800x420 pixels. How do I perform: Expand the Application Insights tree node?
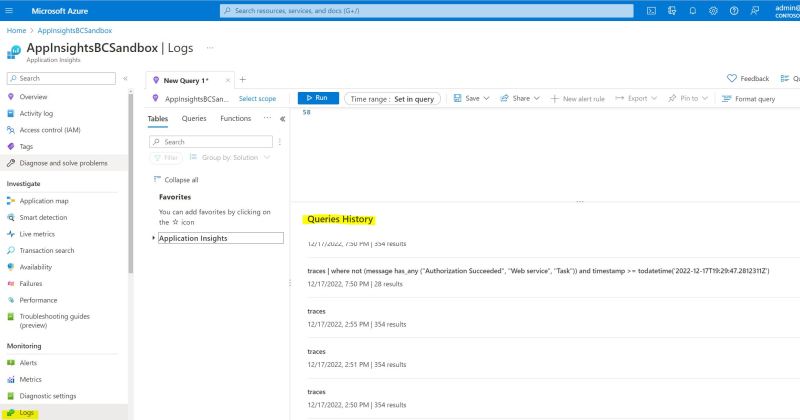(x=154, y=238)
